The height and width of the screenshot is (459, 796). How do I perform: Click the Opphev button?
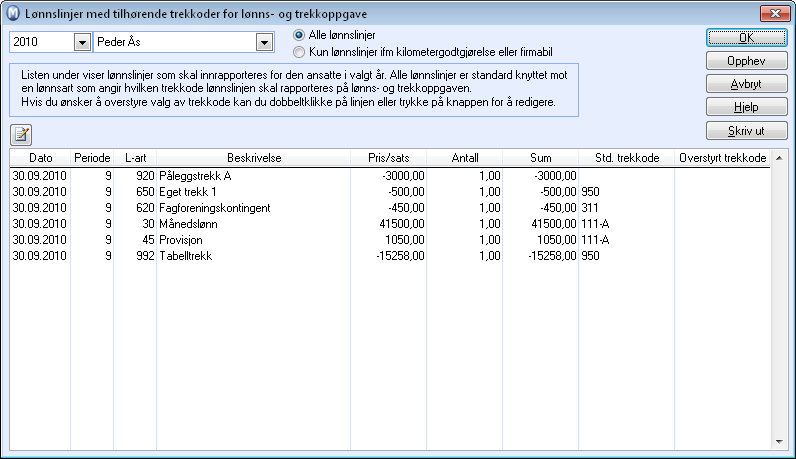[746, 61]
